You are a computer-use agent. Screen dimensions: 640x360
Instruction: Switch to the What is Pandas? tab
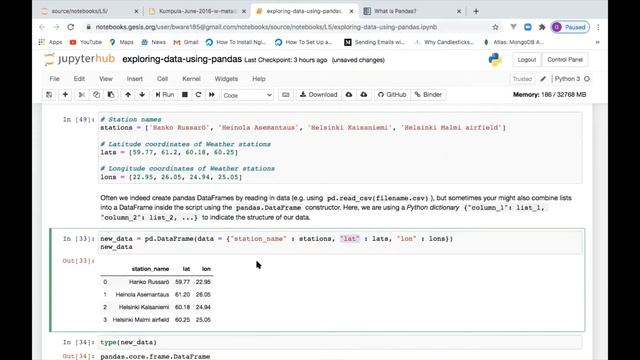412,11
